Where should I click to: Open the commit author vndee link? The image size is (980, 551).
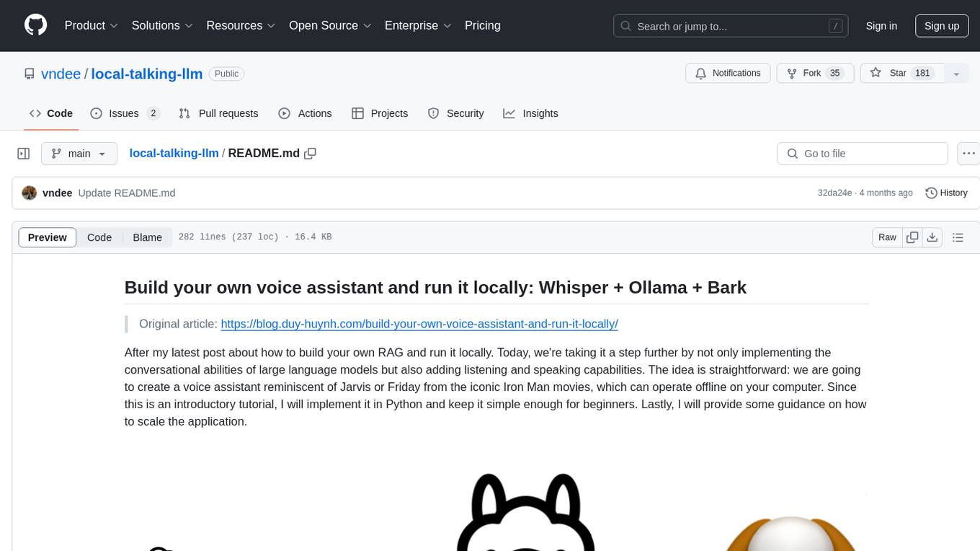(58, 193)
